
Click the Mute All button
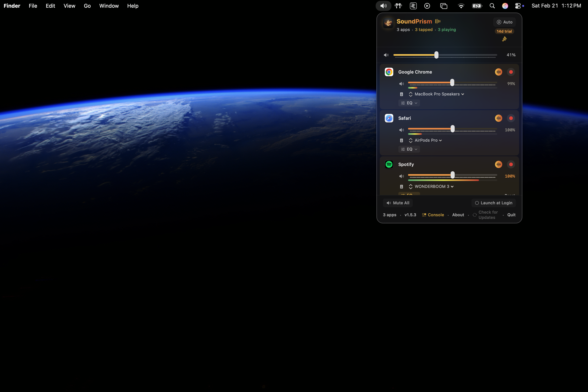[x=398, y=203]
